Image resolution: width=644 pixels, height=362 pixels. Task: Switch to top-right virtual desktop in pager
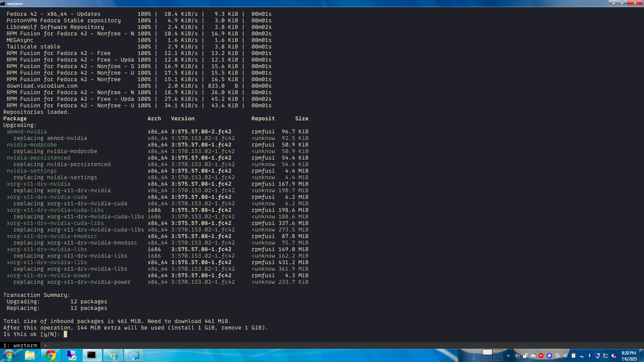(497, 352)
